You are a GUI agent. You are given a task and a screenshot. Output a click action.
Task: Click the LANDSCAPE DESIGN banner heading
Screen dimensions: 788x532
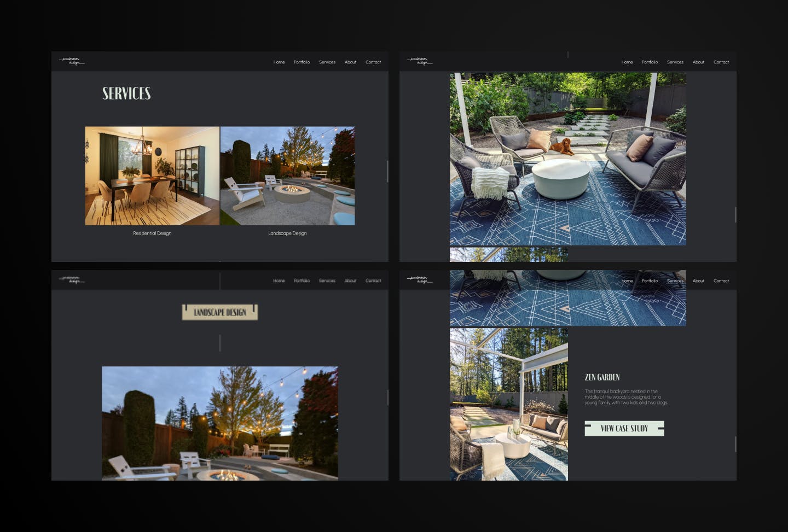click(x=219, y=312)
